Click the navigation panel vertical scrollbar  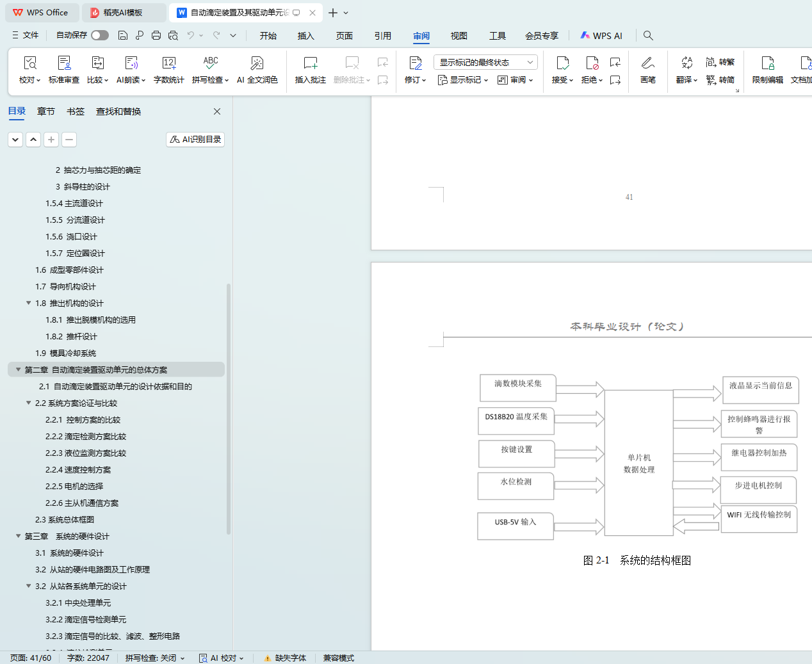(229, 384)
